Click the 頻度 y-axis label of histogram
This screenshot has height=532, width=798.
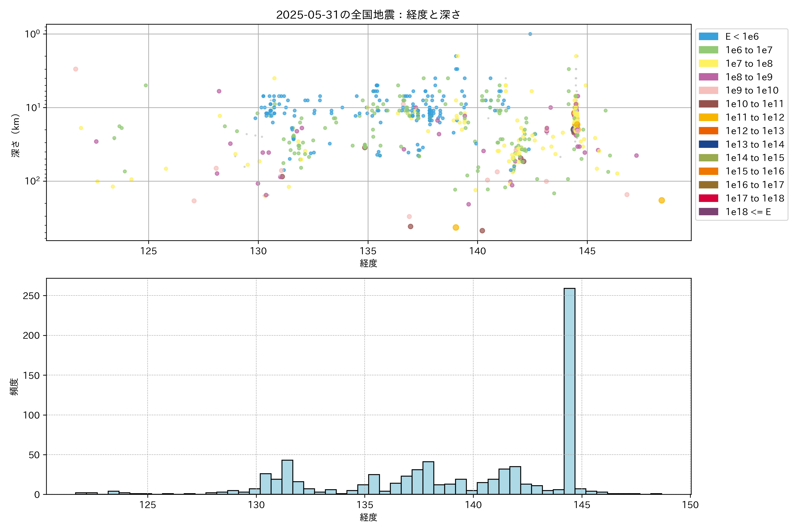[x=14, y=387]
